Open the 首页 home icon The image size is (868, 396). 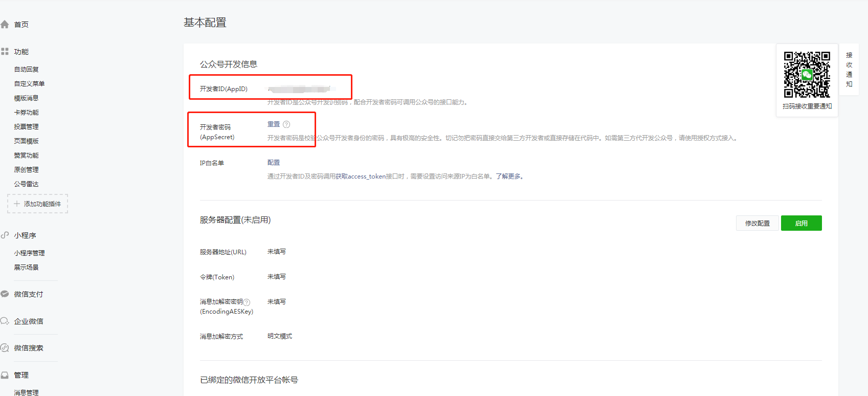click(5, 24)
